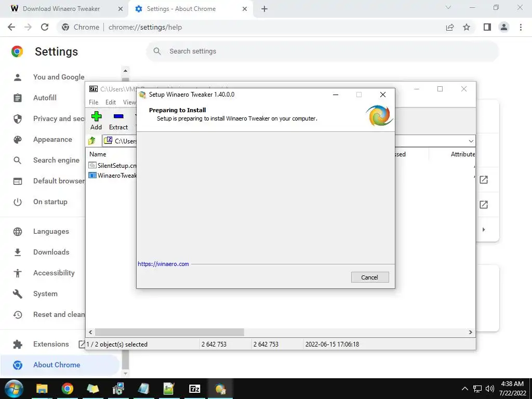532x399 pixels.
Task: Click the Add button in 7-Zip toolbar
Action: (96, 121)
